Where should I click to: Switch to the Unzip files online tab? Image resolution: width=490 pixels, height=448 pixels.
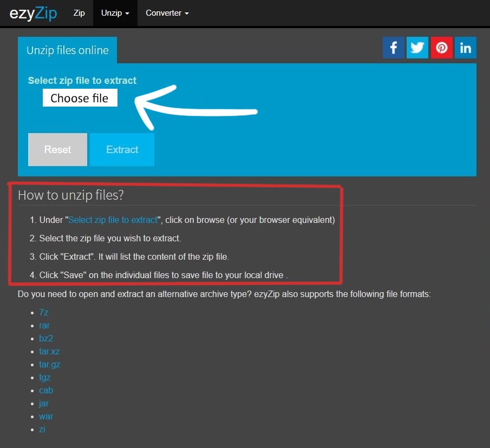[x=68, y=50]
